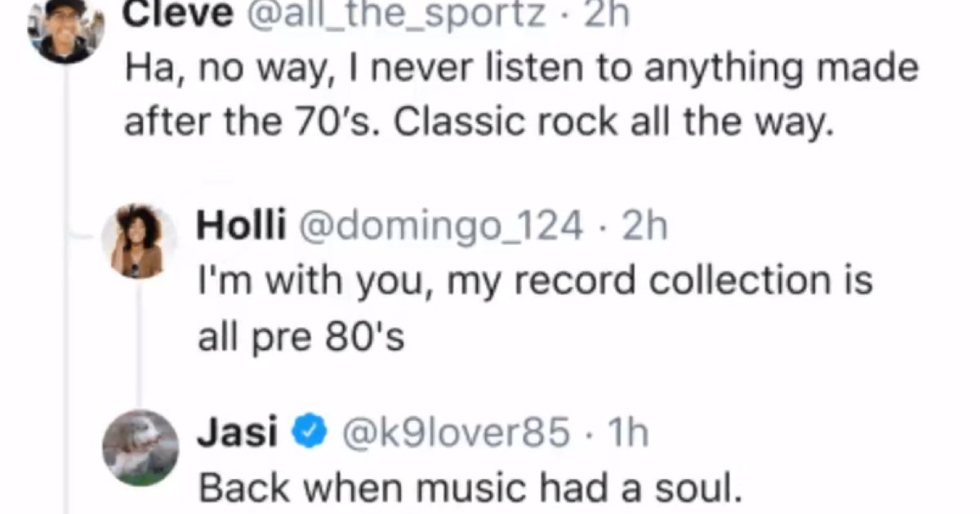
Task: Click the words "all pre 80's" in Holli's reply
Action: [301, 336]
